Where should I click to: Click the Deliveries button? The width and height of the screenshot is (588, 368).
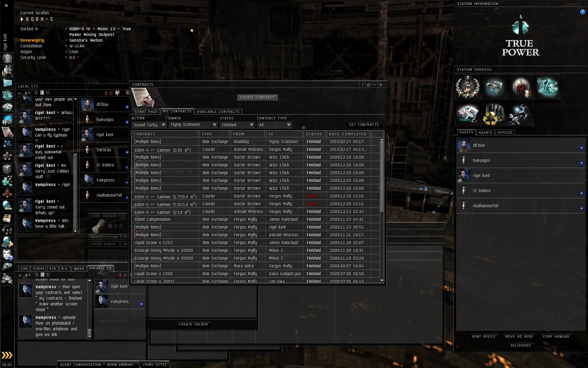point(521,346)
